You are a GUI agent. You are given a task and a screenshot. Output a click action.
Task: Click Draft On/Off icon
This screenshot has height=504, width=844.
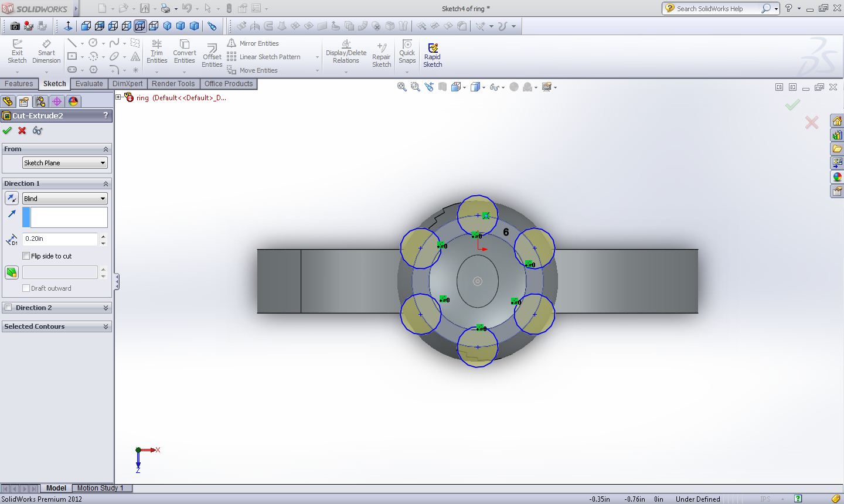pos(12,272)
